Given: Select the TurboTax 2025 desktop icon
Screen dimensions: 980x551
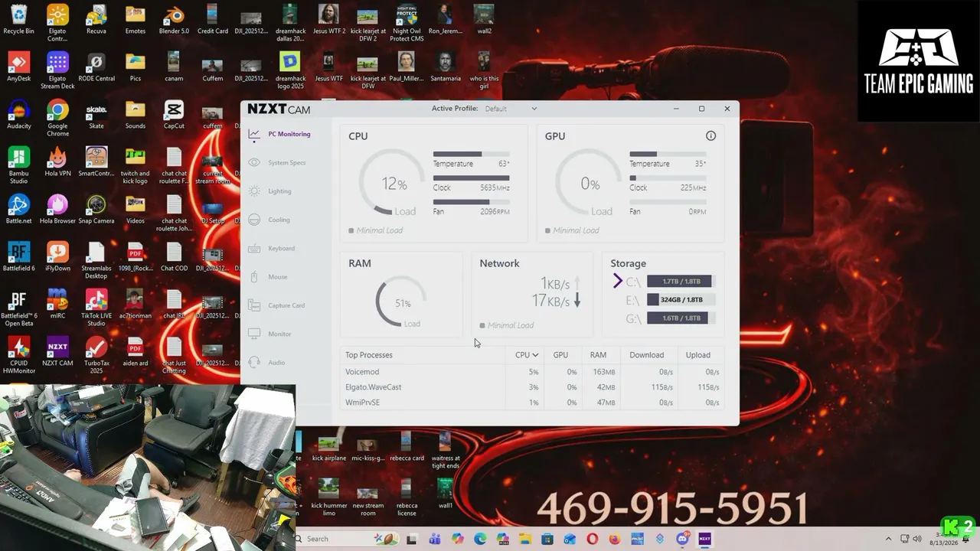Looking at the screenshot, I should [x=96, y=356].
